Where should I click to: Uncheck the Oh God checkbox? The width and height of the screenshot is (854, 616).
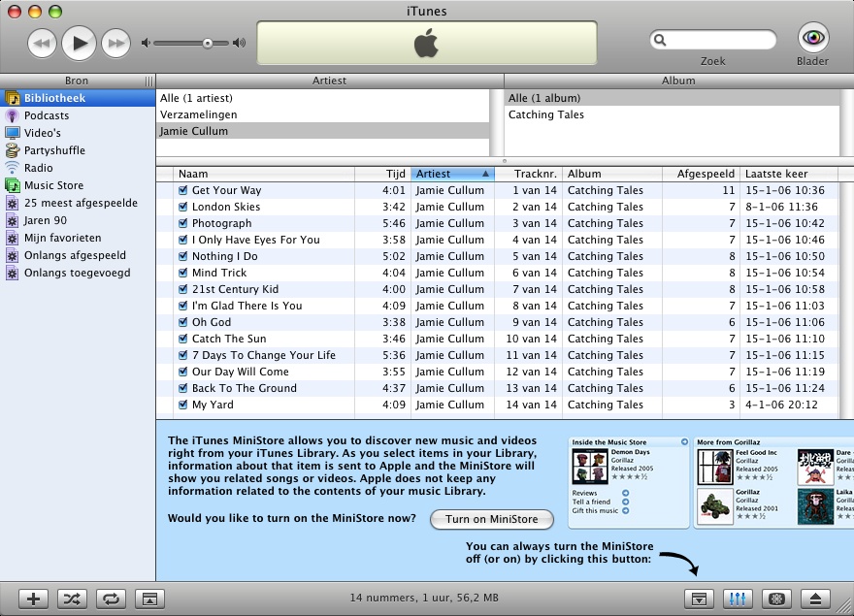click(x=183, y=322)
